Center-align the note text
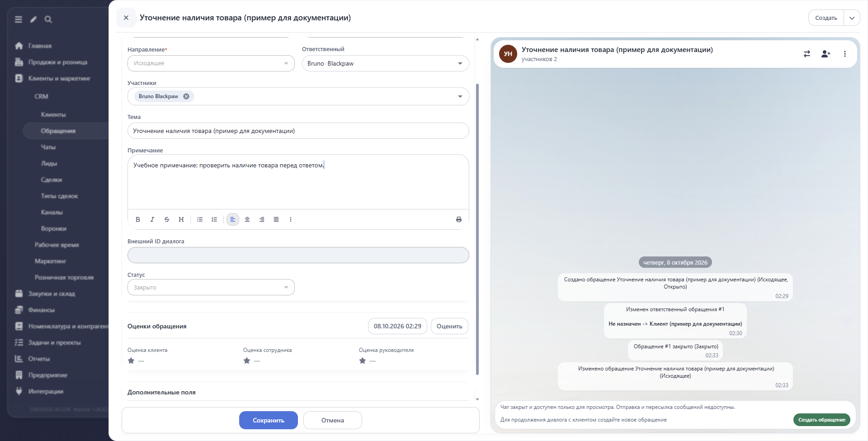Image resolution: width=868 pixels, height=441 pixels. [247, 219]
